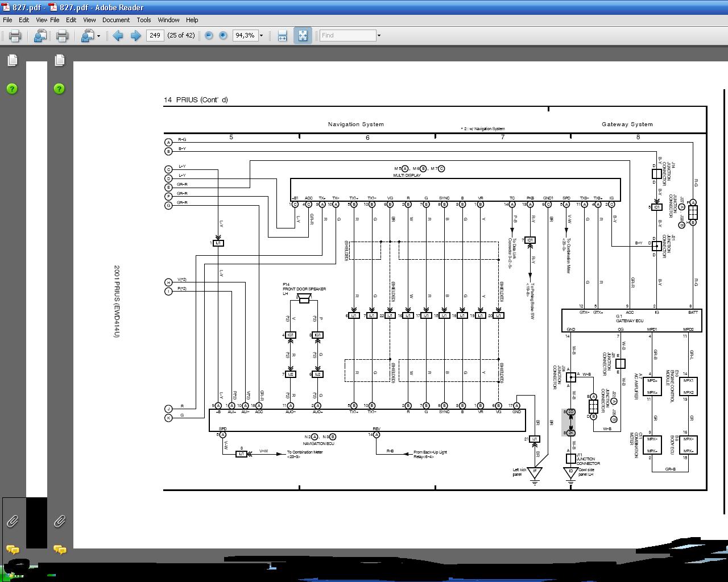Viewport: 728px width, 582px height.
Task: Open the View menu left of Document
Action: click(89, 19)
